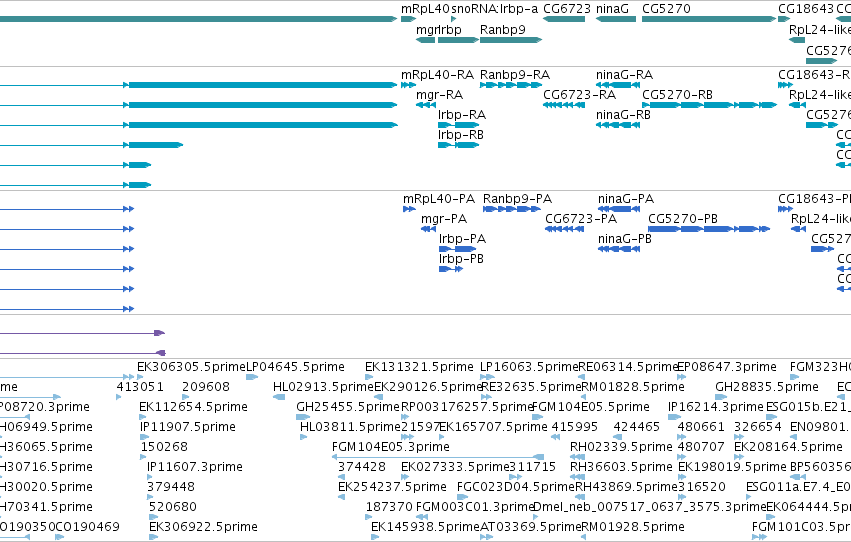The image size is (851, 542).
Task: Click the ninaG-RB transcript
Action: (x=618, y=125)
